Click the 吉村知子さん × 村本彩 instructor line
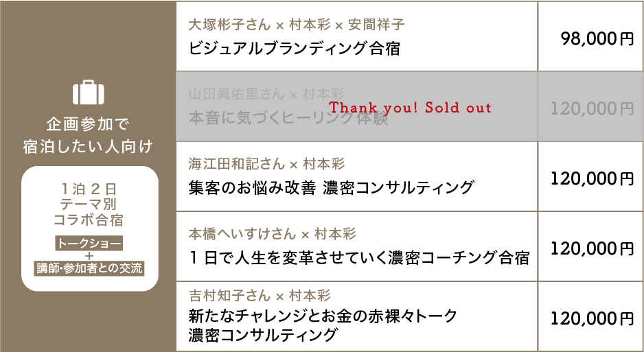 [x=260, y=296]
